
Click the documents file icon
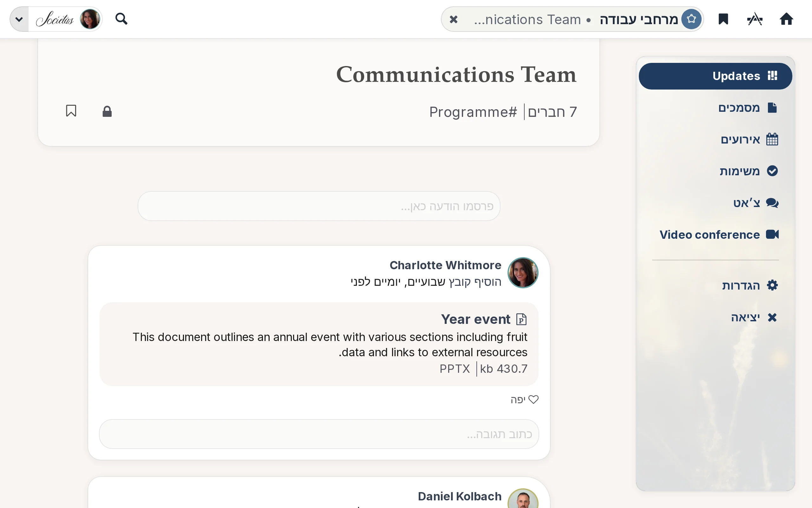click(x=772, y=108)
